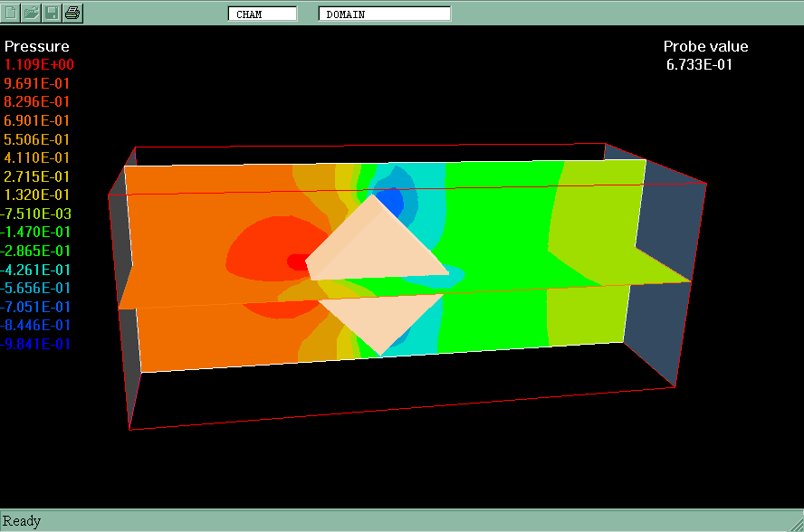The height and width of the screenshot is (532, 804).
Task: Click the -5.656E-01 legend entry
Action: [x=37, y=288]
